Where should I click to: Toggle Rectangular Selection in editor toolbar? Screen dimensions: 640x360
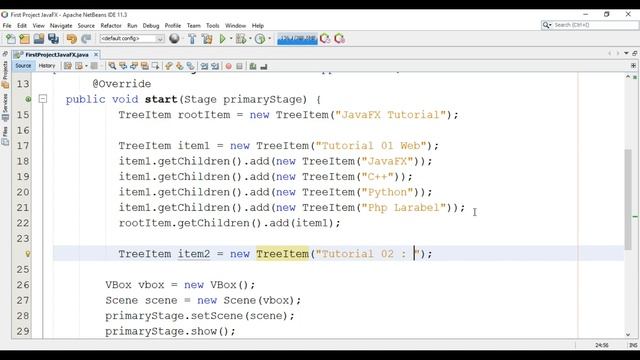[156, 66]
